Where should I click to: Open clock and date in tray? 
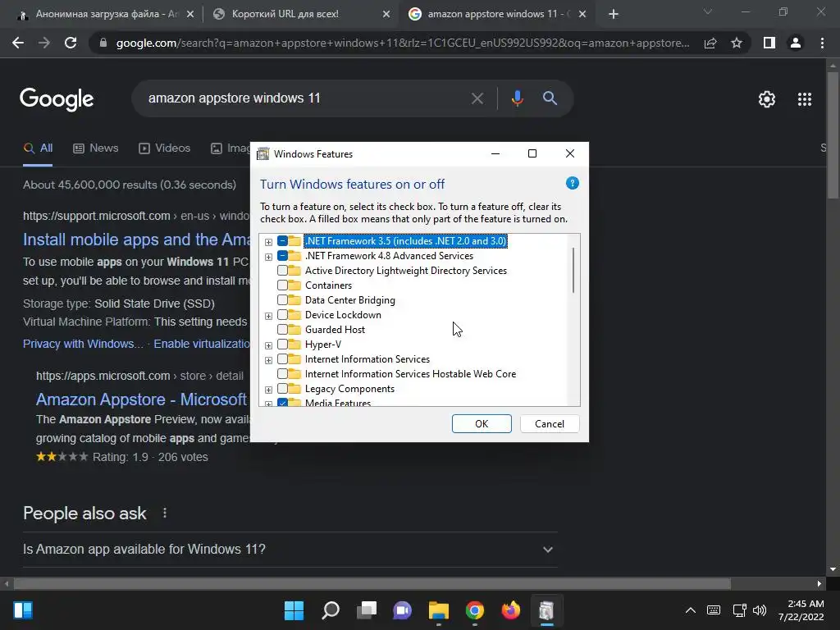click(801, 610)
